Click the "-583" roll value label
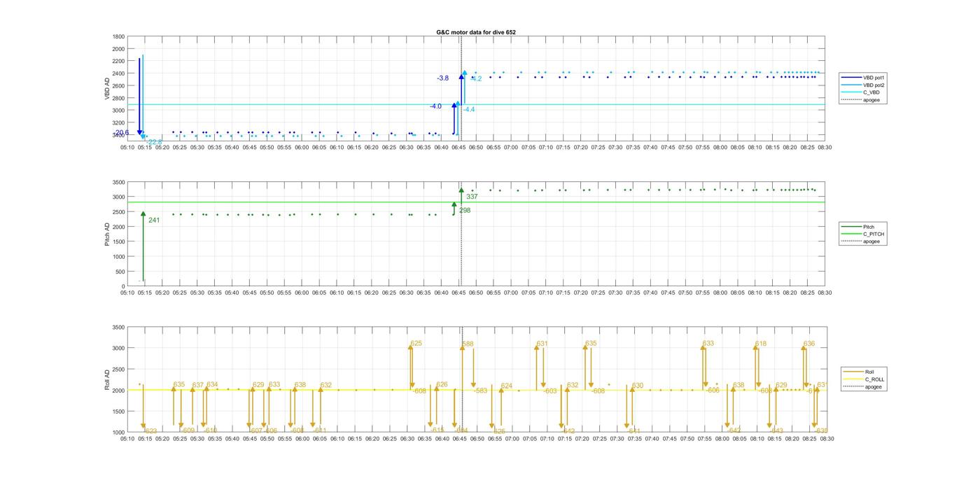Image resolution: width=980 pixels, height=485 pixels. 480,391
